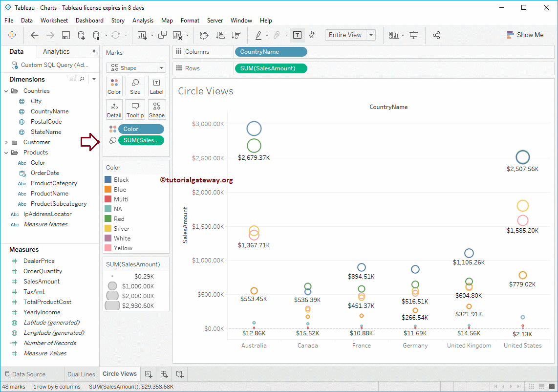Click the Highlight pen icon

point(258,35)
